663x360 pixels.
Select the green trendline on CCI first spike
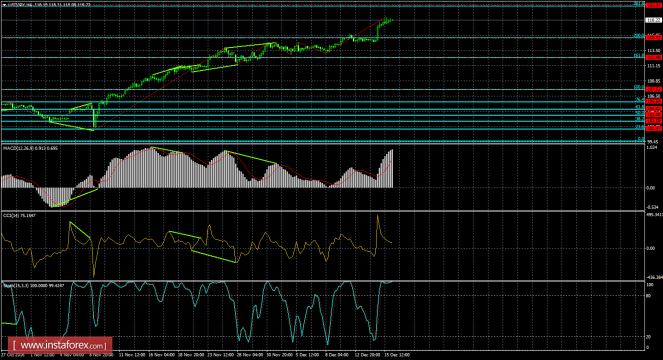pos(80,232)
